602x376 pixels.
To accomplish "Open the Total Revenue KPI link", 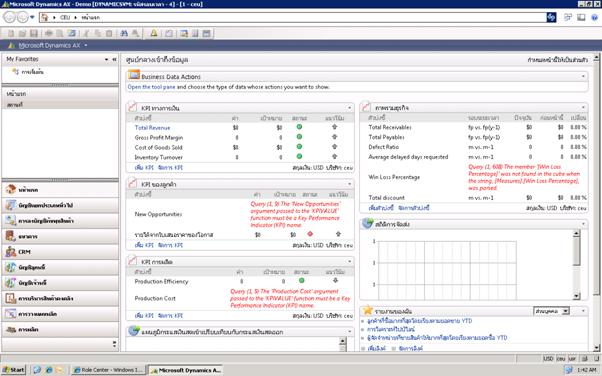I will [152, 128].
